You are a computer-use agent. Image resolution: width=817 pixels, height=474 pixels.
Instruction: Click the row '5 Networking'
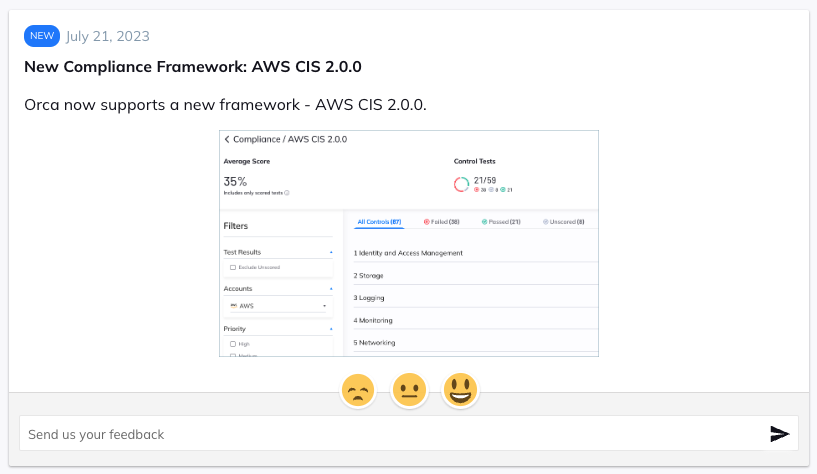(475, 342)
